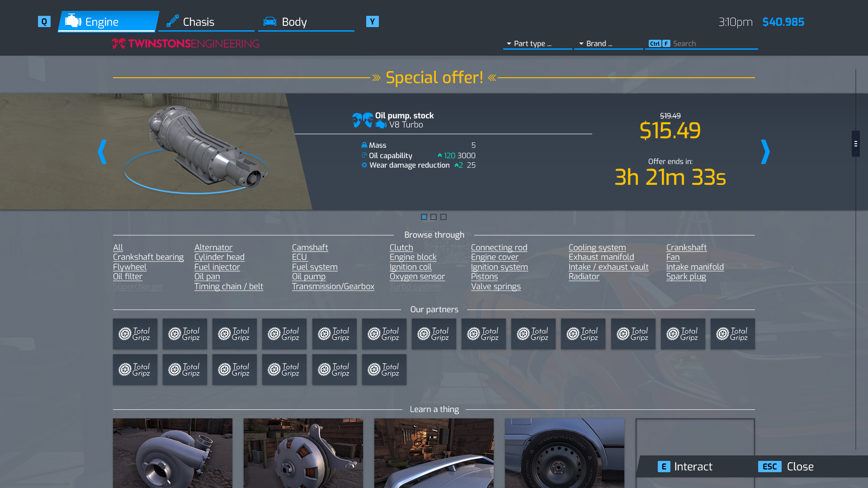Show the next special offer with right arrow
The height and width of the screenshot is (488, 868).
pos(765,152)
